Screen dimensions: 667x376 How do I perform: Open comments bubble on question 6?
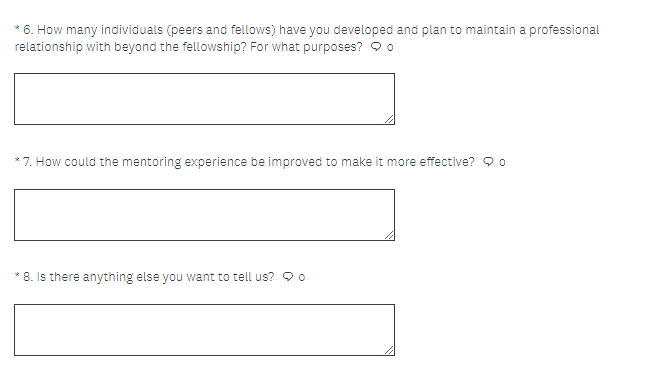point(376,46)
